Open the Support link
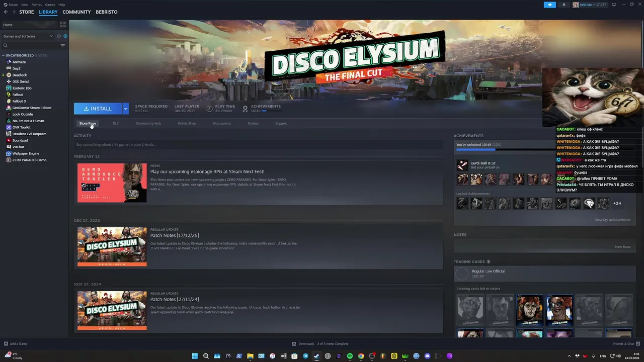Screen dimensions: 644x362 (281, 123)
